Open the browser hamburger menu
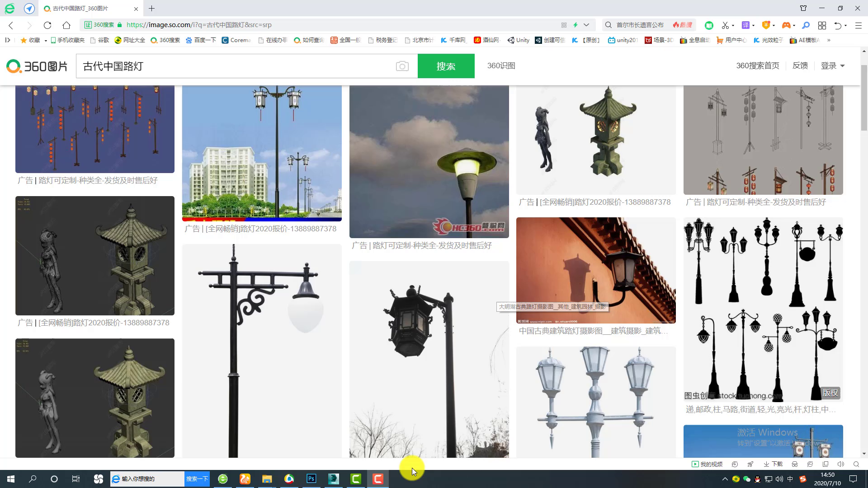Viewport: 868px width, 488px height. (x=858, y=25)
